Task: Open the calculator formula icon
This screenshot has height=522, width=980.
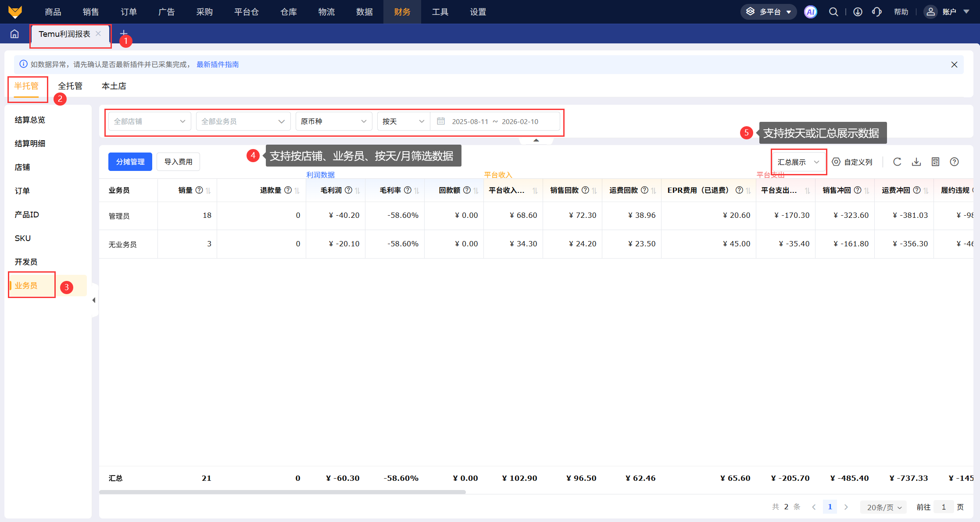Action: click(935, 162)
